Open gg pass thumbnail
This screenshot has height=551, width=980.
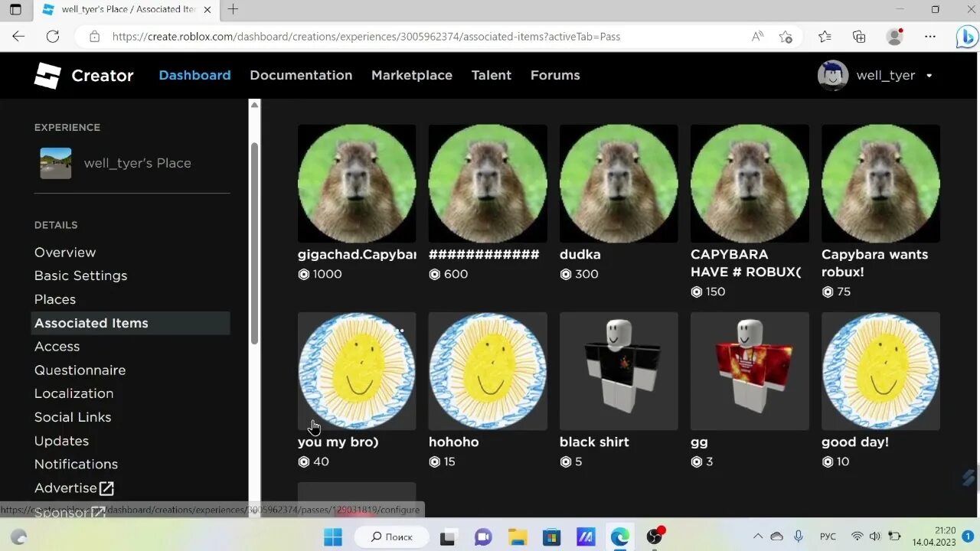tap(750, 371)
